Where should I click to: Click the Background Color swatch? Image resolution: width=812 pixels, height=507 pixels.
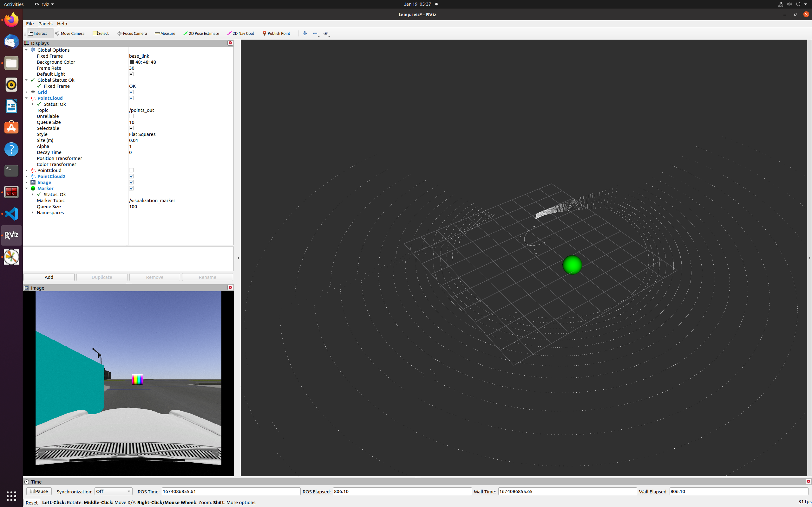coord(132,62)
